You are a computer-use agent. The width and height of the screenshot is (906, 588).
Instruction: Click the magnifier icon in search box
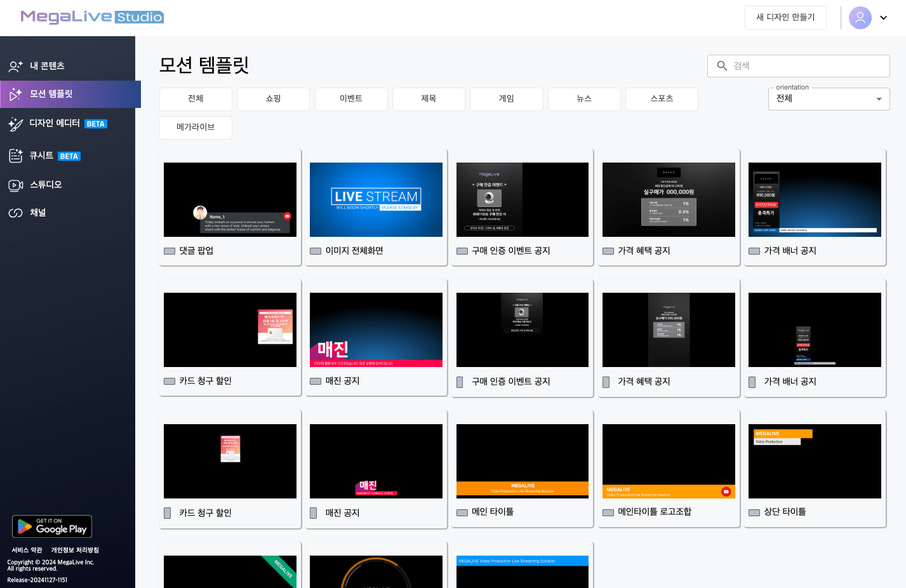(722, 66)
